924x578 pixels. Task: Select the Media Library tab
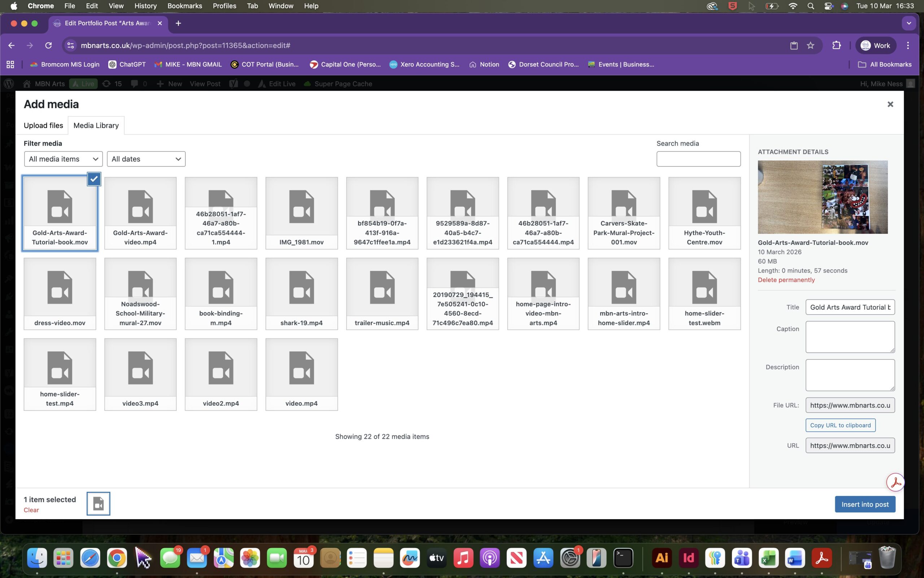click(96, 125)
